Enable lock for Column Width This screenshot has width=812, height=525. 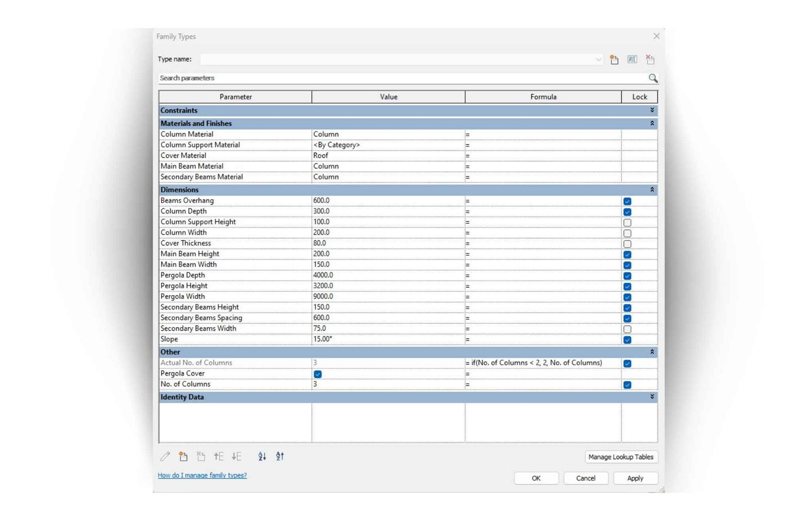(x=627, y=233)
